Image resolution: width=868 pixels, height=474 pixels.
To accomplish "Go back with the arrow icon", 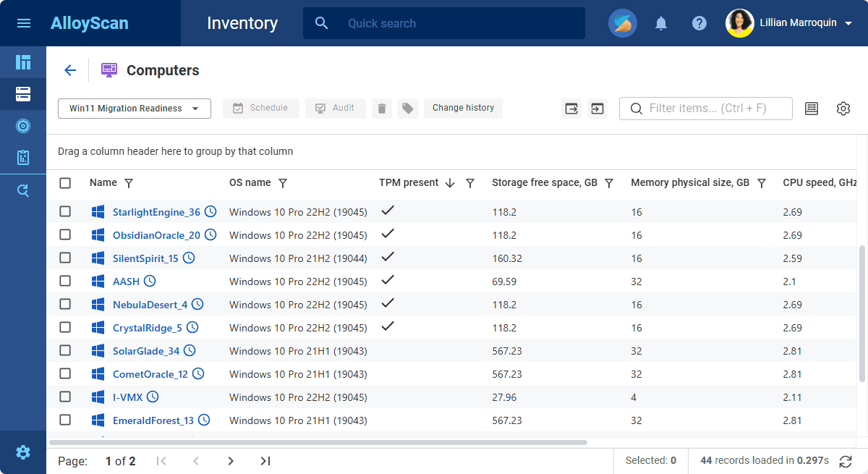I will [70, 70].
